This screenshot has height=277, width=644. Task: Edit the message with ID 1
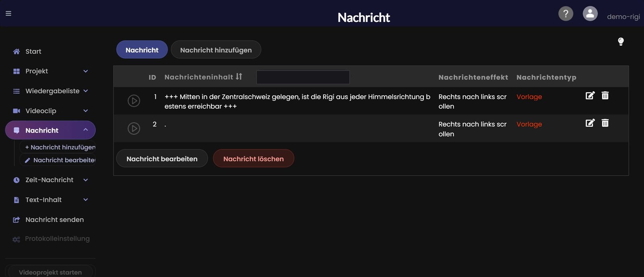point(590,95)
